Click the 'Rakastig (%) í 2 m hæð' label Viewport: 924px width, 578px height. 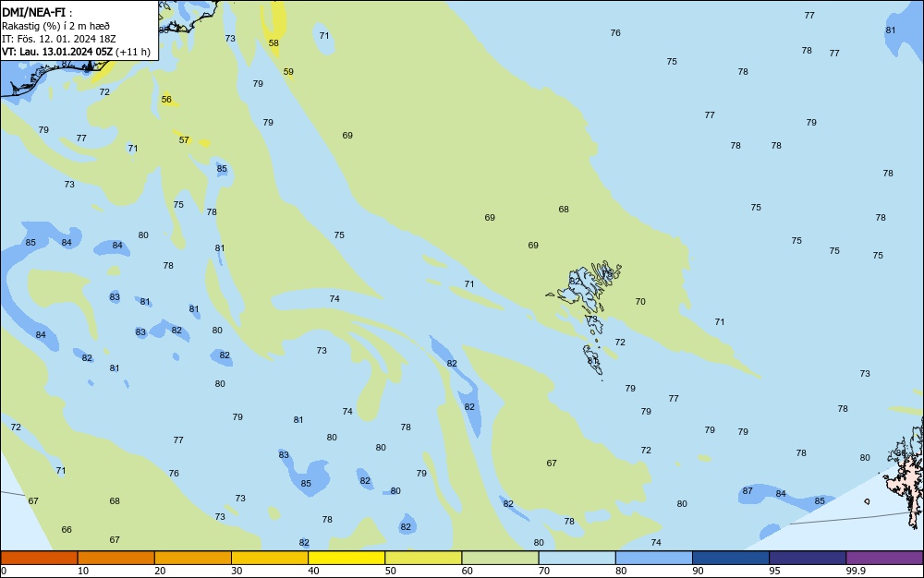pos(55,26)
